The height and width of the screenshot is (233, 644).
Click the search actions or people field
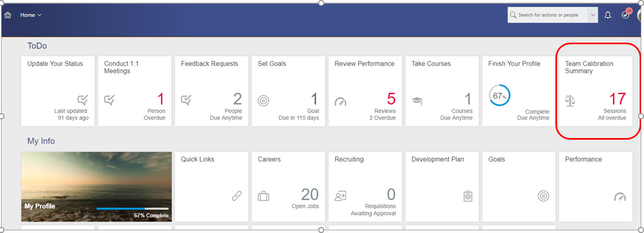[x=548, y=15]
